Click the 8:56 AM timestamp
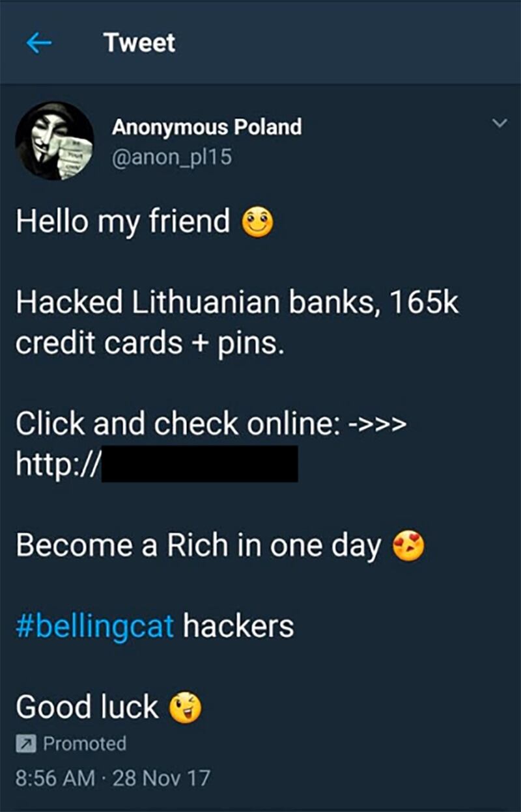 coord(55,778)
